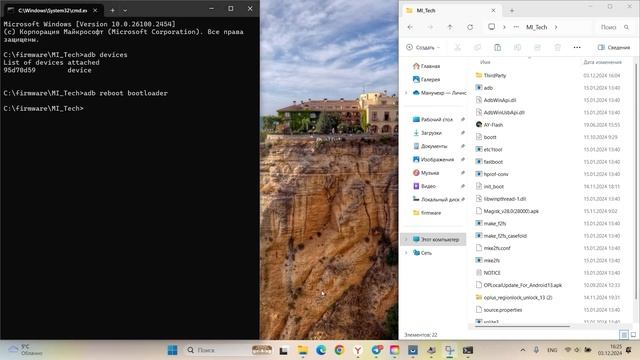Switch to details list view toggle
Image resolution: width=640 pixels, height=360 pixels.
click(x=623, y=335)
